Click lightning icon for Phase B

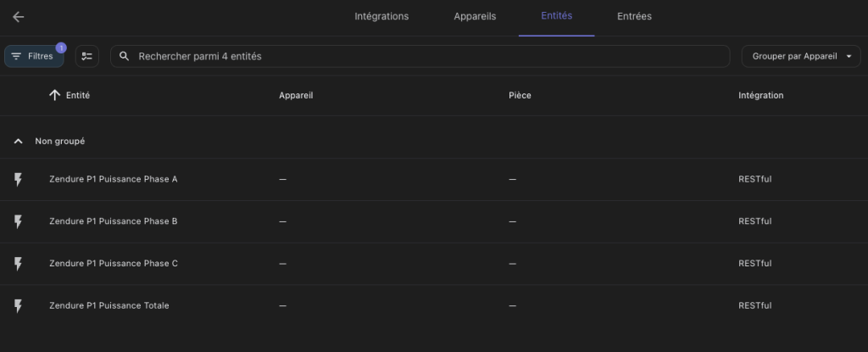click(19, 221)
